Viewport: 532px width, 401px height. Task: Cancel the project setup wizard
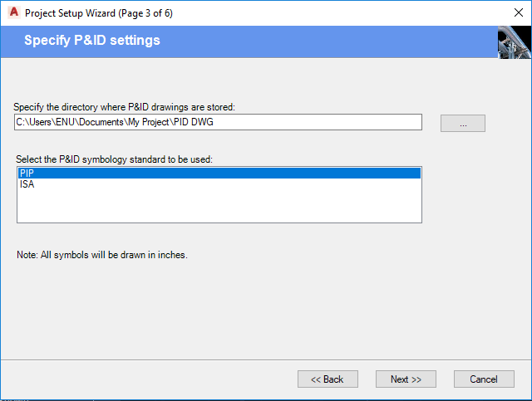click(484, 379)
